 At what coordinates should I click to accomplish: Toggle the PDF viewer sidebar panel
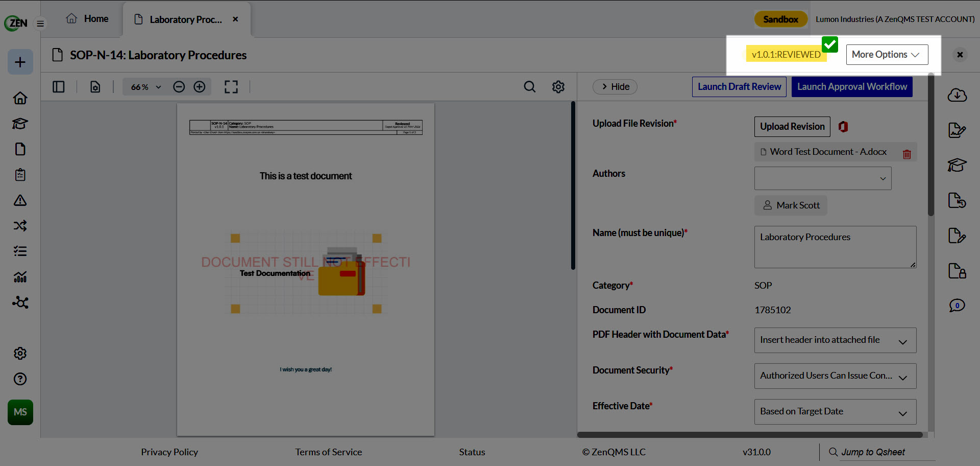tap(59, 87)
